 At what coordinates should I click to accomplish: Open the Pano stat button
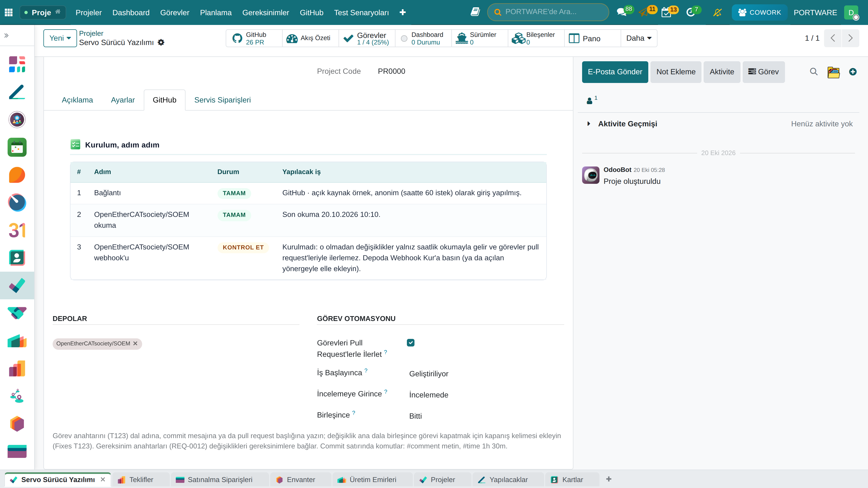pos(592,38)
